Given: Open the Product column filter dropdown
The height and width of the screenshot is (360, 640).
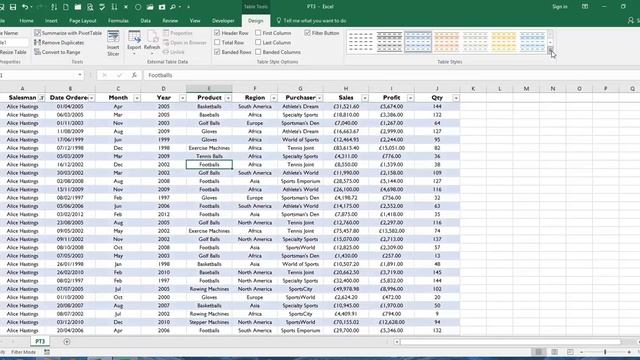Looking at the screenshot, I should point(228,98).
